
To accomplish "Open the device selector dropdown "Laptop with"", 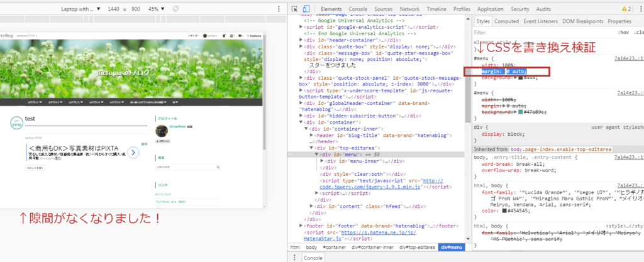I will (x=81, y=9).
